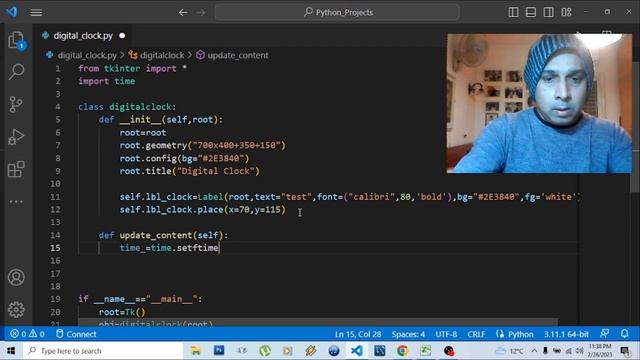Open the clock and date in taskbar
640x360 pixels.
(599, 351)
